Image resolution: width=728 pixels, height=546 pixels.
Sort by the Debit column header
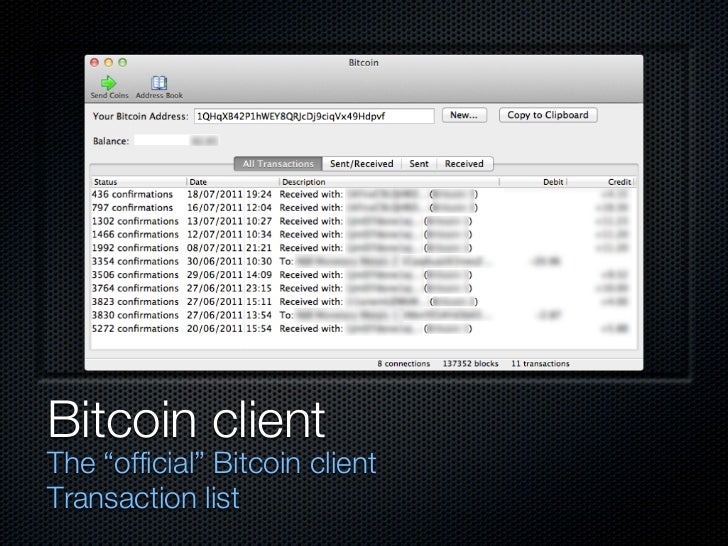coord(533,182)
